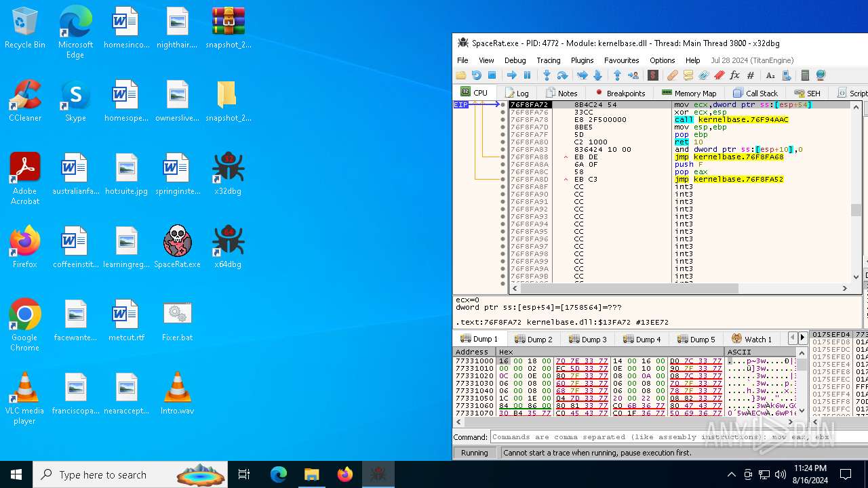Click disassembly vertical scrollbar up arrow

point(856,106)
